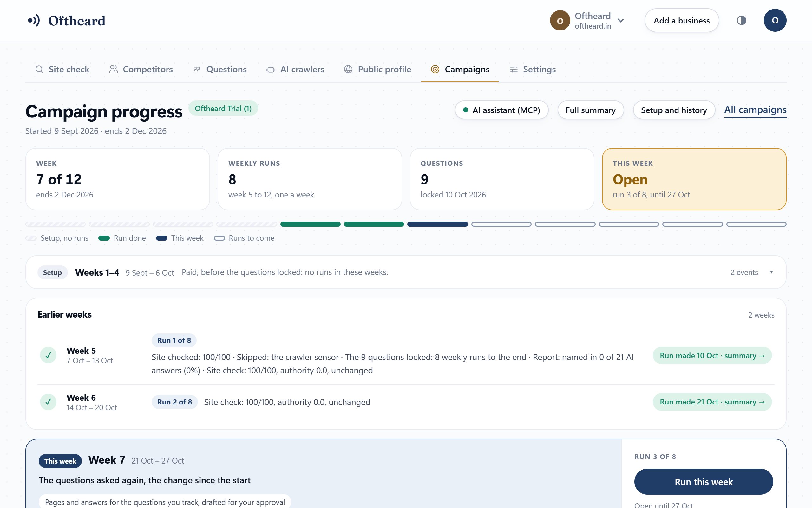Open Run made 21 Oct summary link
Image resolution: width=812 pixels, height=508 pixels.
712,402
